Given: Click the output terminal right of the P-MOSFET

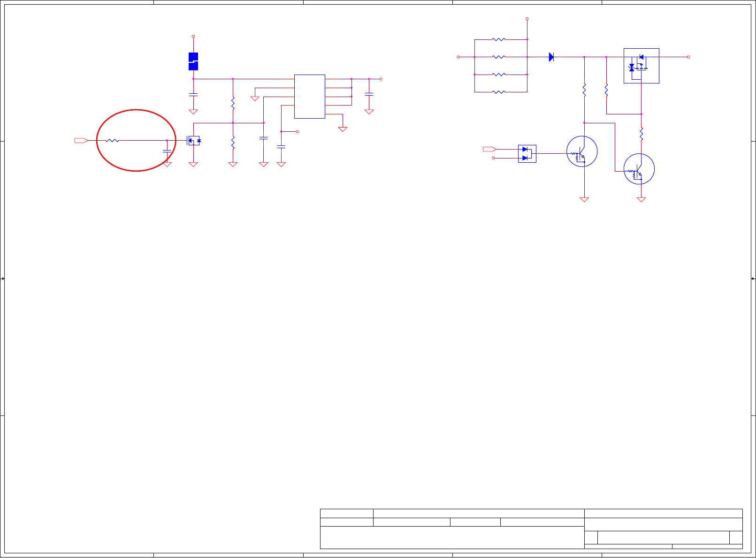Looking at the screenshot, I should 688,57.
